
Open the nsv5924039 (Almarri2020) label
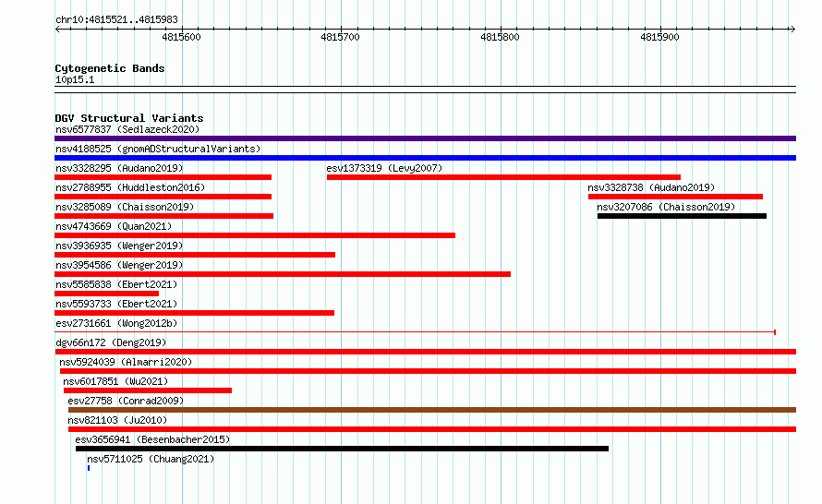pos(126,362)
